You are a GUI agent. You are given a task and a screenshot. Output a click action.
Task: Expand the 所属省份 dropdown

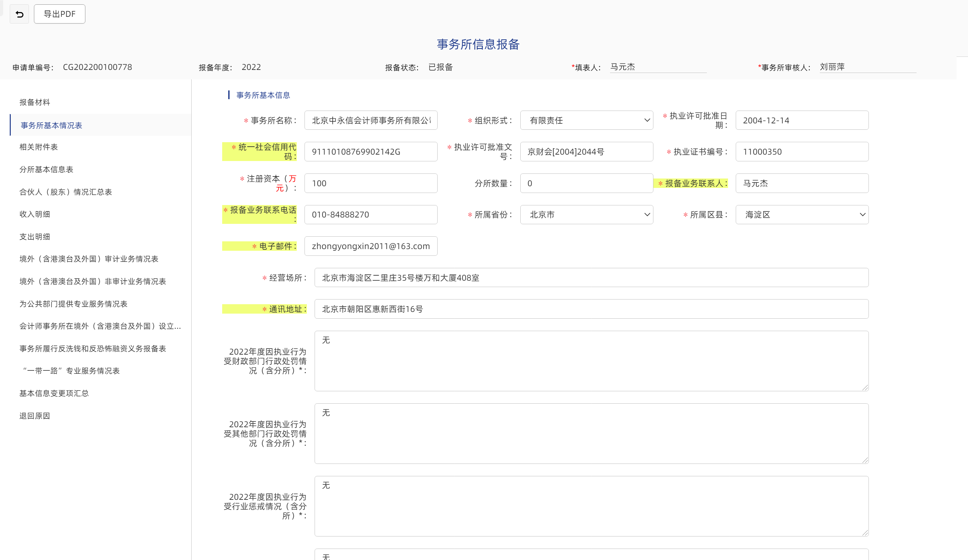tap(586, 215)
